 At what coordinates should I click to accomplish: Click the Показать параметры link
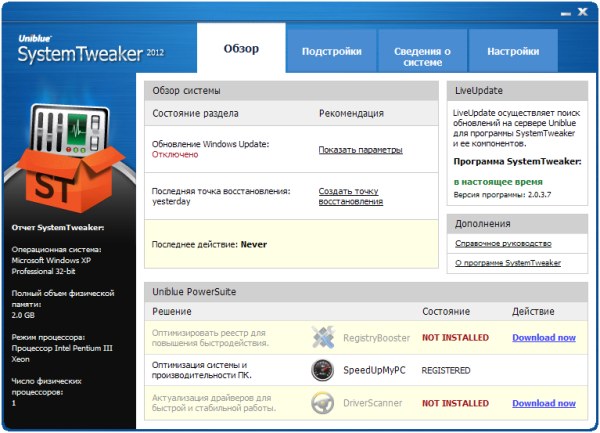(360, 150)
